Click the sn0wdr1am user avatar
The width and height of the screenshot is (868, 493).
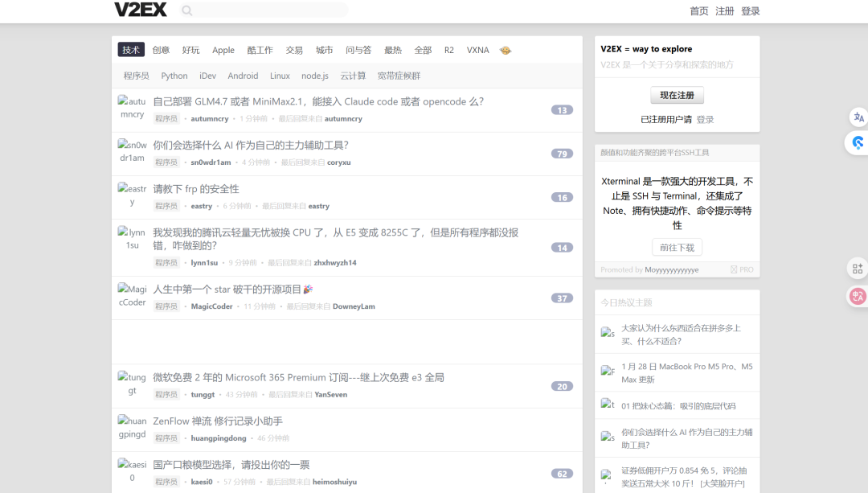click(x=132, y=151)
